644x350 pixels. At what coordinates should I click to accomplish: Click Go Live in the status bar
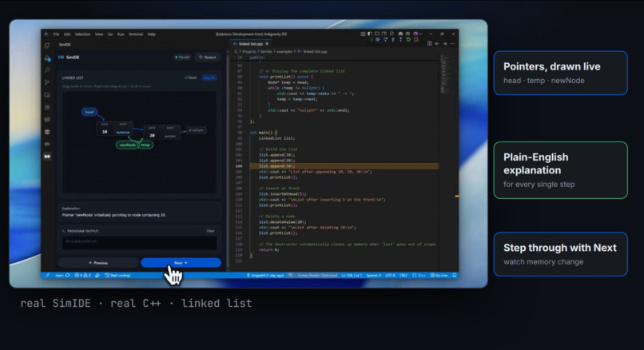pos(439,275)
